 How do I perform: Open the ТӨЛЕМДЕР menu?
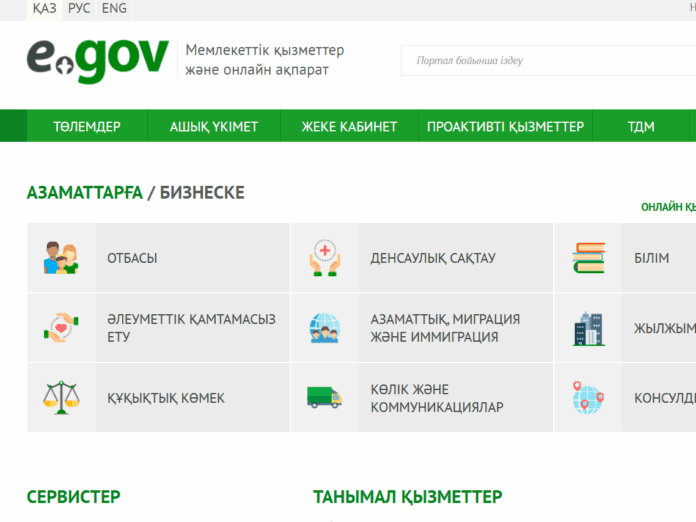pos(87,126)
